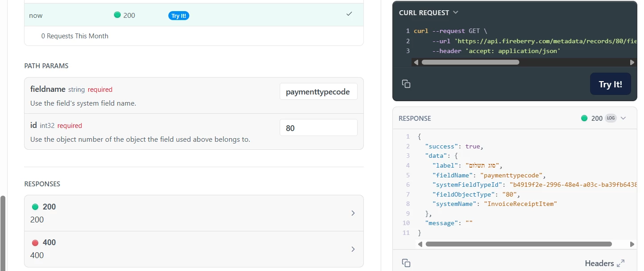Expand the 400 response details
644x271 pixels.
click(353, 249)
